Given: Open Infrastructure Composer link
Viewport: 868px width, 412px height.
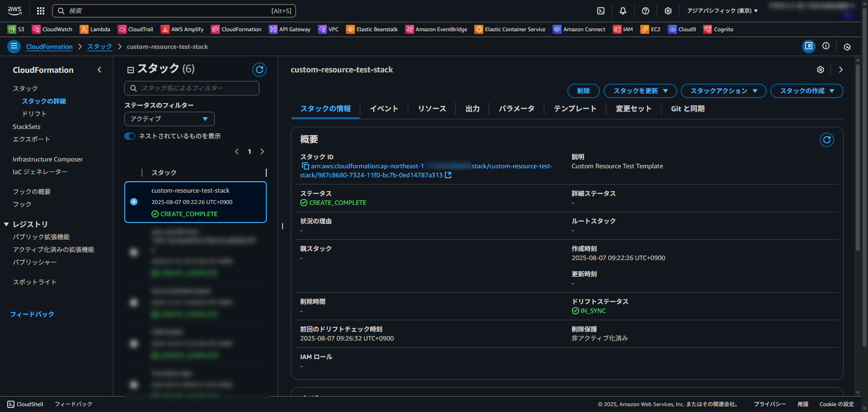Looking at the screenshot, I should pyautogui.click(x=47, y=159).
